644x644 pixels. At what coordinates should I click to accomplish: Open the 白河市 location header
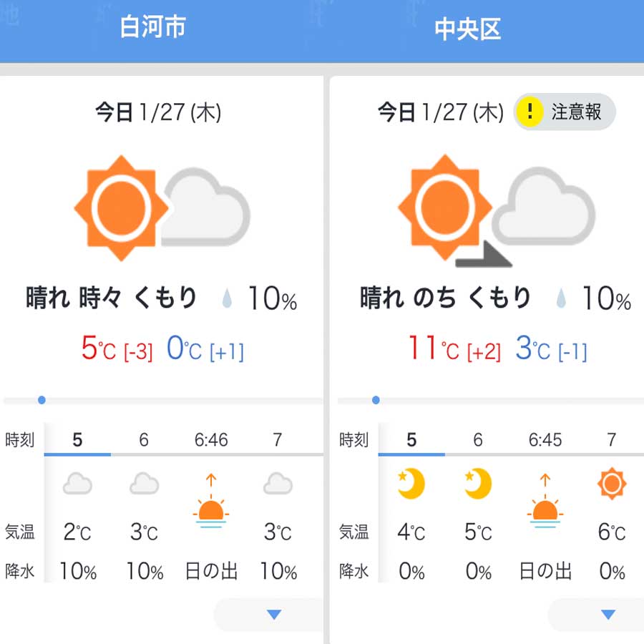coord(153,27)
